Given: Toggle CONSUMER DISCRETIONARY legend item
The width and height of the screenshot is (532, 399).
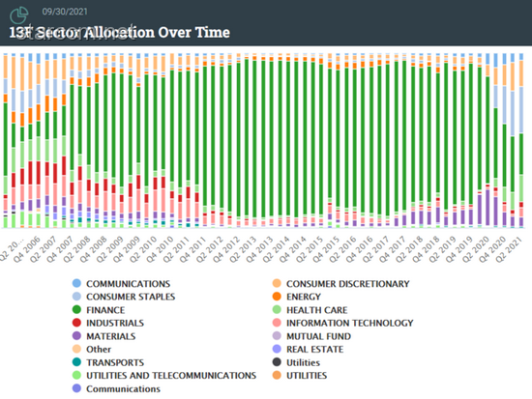Looking at the screenshot, I should pos(341,283).
